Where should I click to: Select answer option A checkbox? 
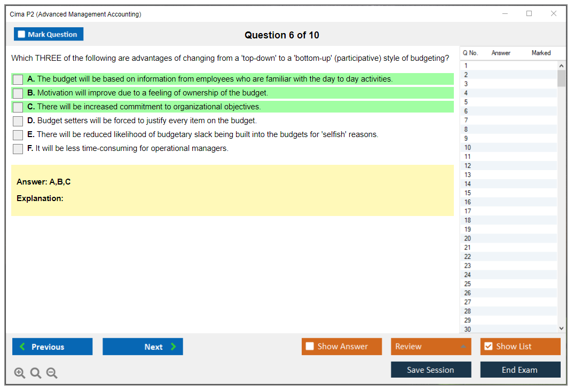tap(18, 79)
